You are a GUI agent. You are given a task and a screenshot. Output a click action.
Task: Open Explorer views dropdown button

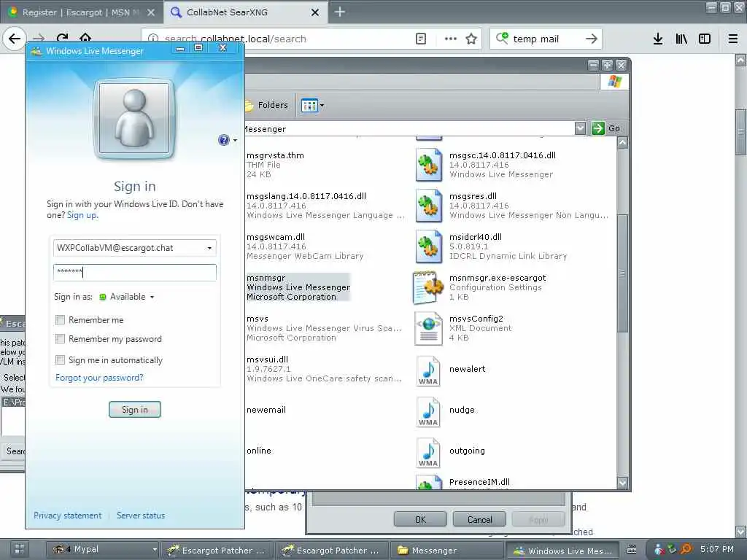point(312,105)
